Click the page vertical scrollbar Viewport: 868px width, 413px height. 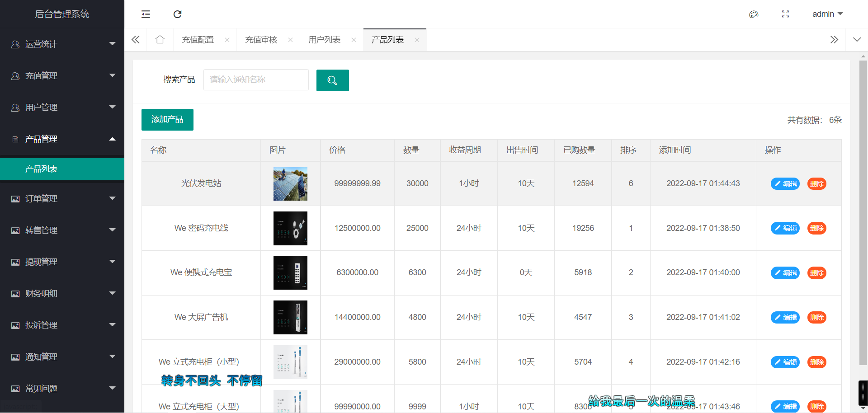(x=863, y=212)
